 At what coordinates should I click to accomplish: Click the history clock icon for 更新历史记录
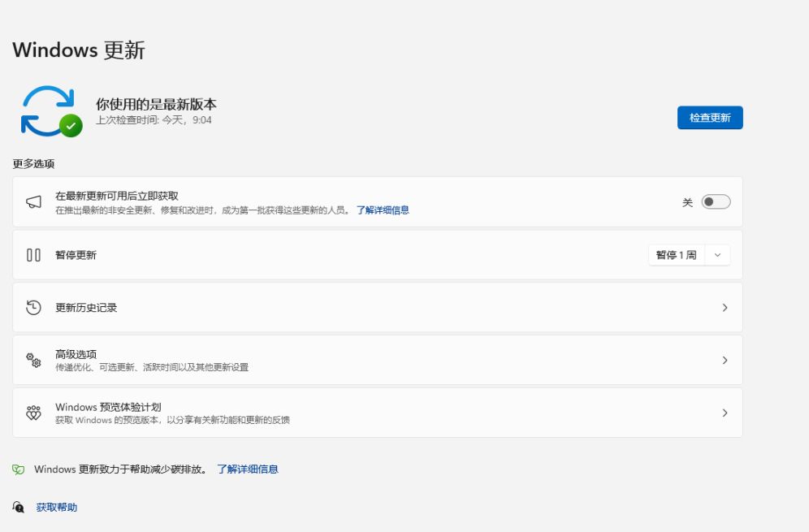tap(33, 308)
